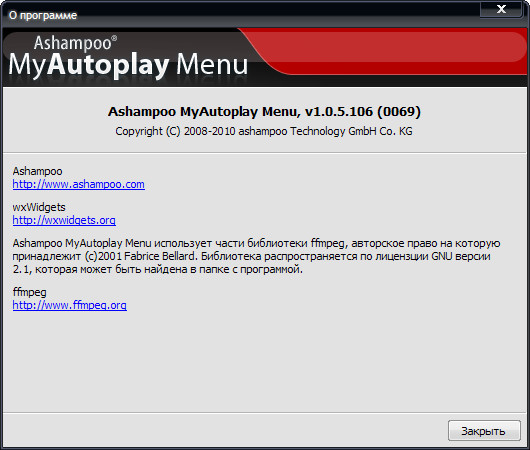The width and height of the screenshot is (530, 450).
Task: Click the build number (0069)
Action: pyautogui.click(x=399, y=112)
